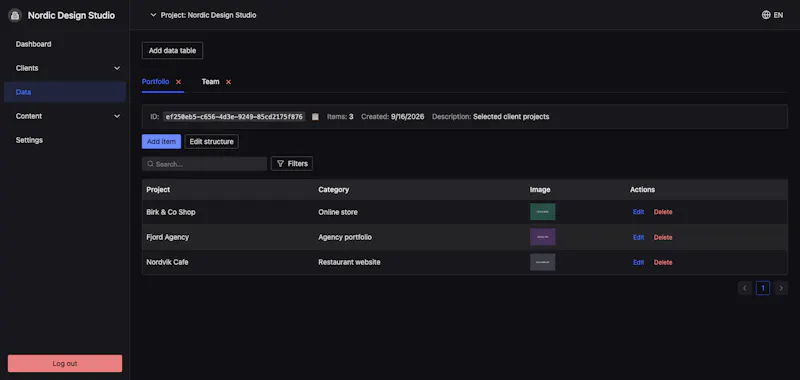Go to previous page arrow
This screenshot has height=380, width=800.
pyautogui.click(x=745, y=288)
